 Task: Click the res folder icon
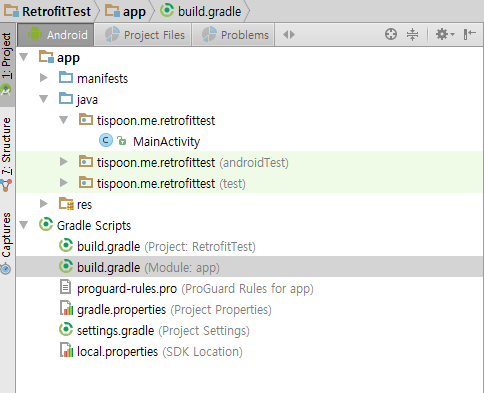[x=66, y=204]
